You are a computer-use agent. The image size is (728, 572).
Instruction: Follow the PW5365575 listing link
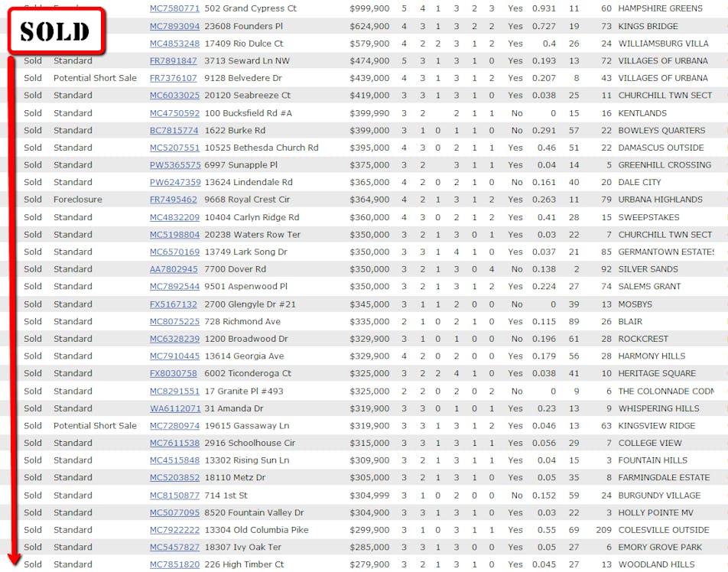[175, 165]
